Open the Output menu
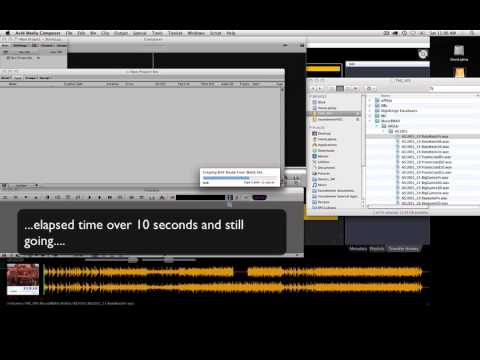The width and height of the screenshot is (480, 360). click(121, 33)
